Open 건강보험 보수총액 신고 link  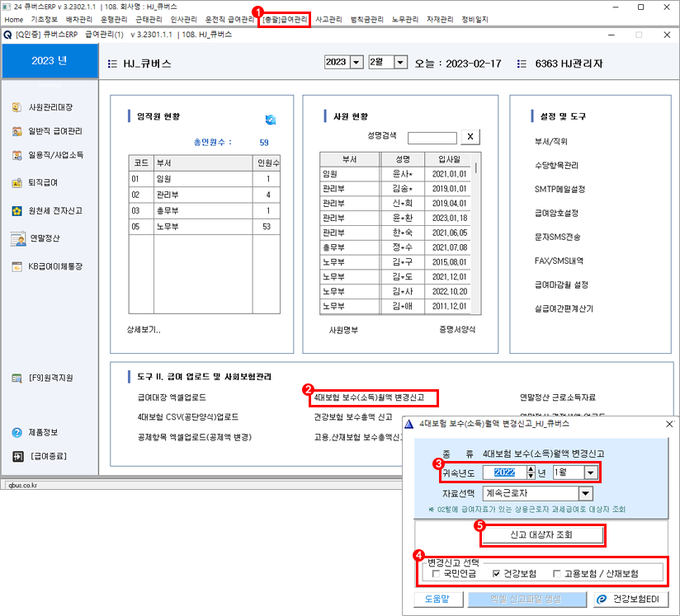pos(353,417)
